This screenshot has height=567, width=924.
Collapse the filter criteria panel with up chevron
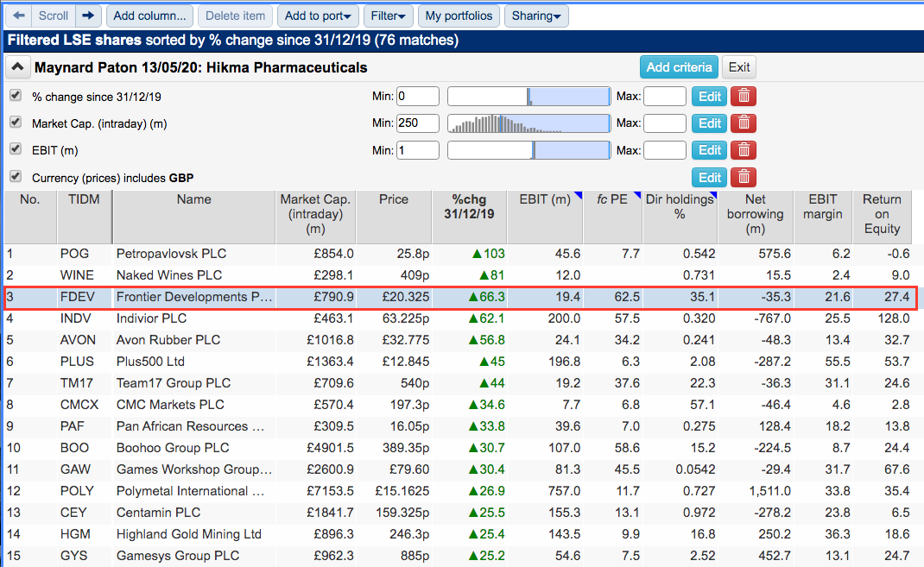[x=17, y=67]
